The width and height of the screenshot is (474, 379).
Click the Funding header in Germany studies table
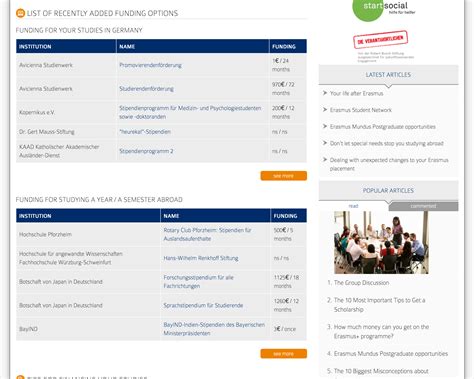pos(288,46)
